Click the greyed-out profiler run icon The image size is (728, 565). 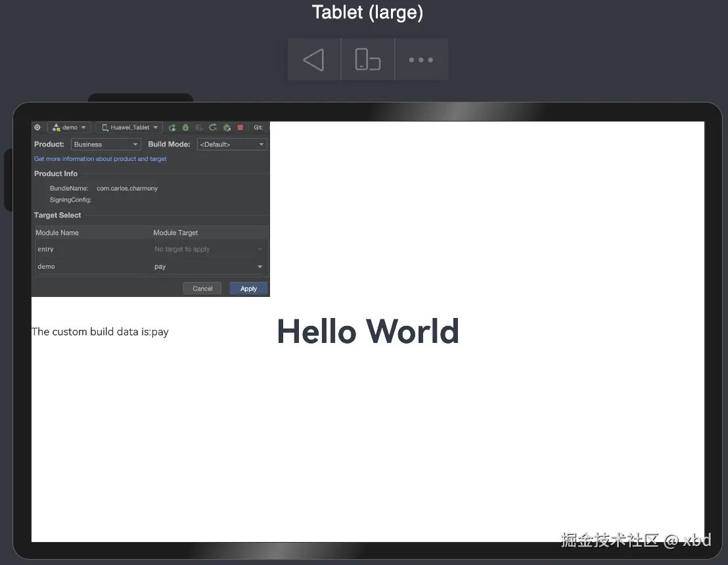(199, 127)
